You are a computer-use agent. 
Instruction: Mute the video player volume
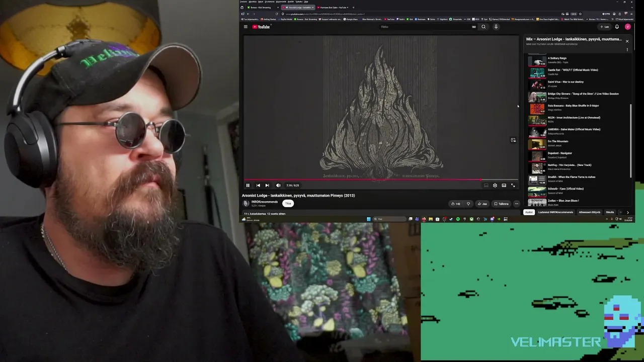point(278,186)
